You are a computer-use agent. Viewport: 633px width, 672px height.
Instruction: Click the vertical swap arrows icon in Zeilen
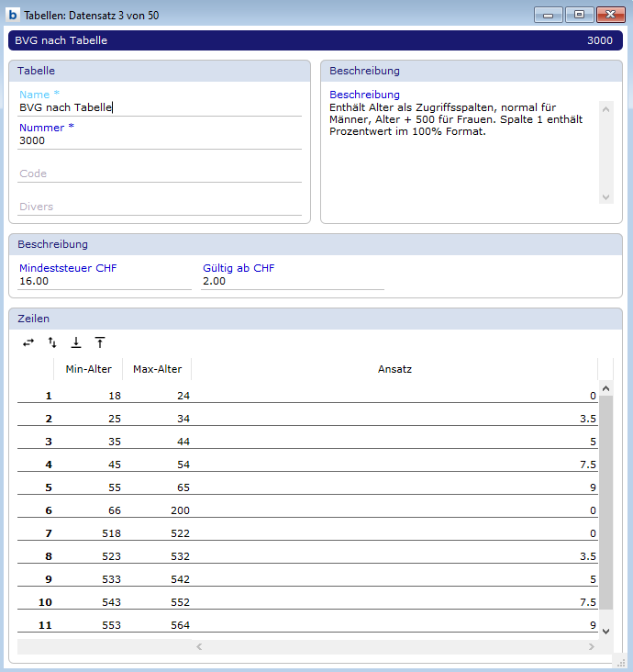coord(52,342)
